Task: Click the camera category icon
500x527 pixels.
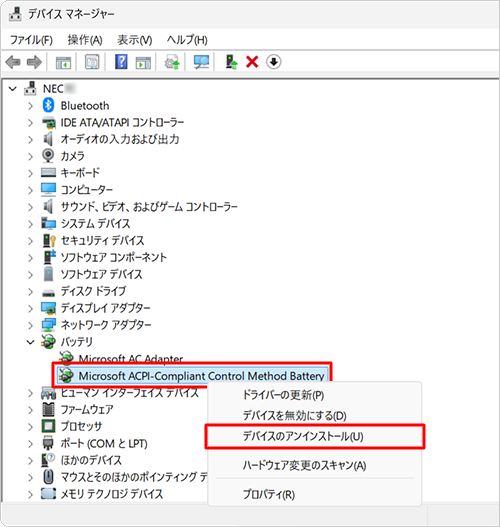Action: point(48,156)
